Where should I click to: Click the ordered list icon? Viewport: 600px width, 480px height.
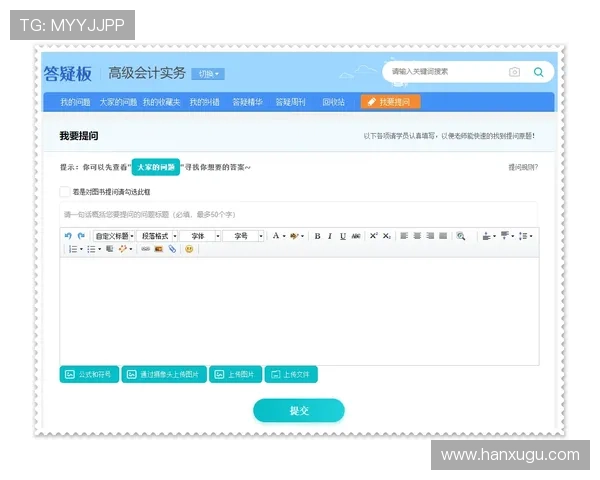(x=73, y=249)
